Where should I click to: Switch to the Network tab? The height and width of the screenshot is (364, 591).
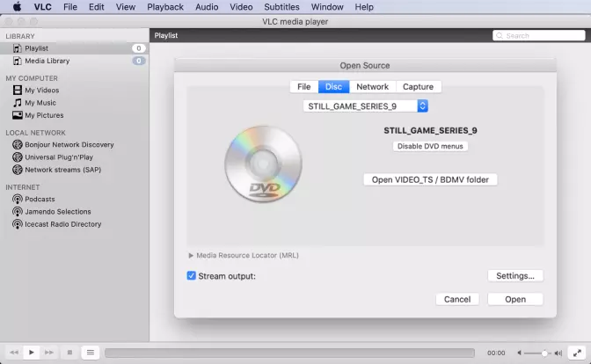372,87
